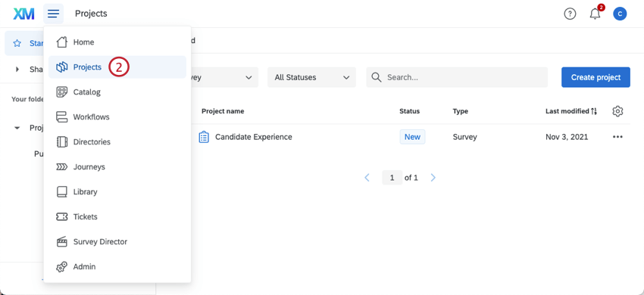Click the Create project button
This screenshot has height=295, width=644.
point(596,77)
